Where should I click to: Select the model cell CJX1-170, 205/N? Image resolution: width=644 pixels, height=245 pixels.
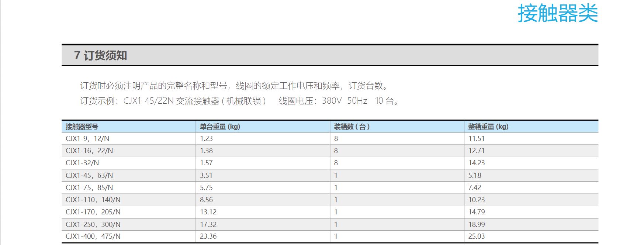[93, 212]
